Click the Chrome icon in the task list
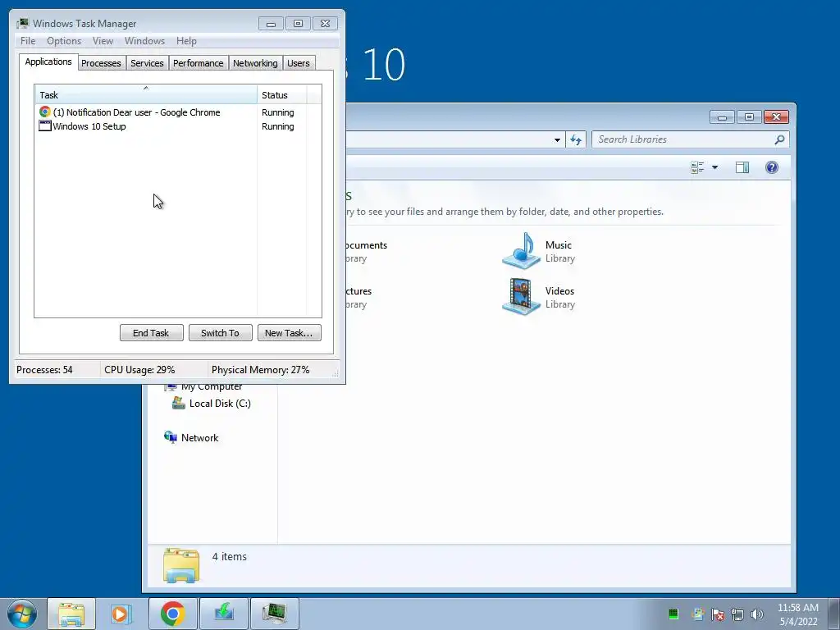 click(x=45, y=112)
